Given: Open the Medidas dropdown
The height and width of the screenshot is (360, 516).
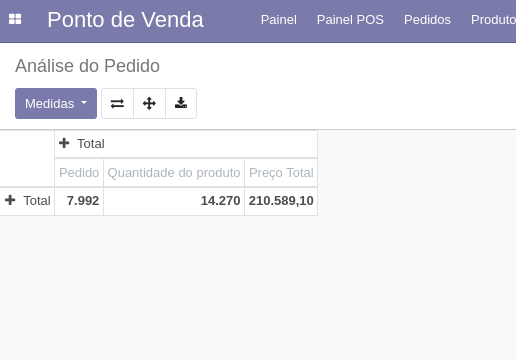Looking at the screenshot, I should tap(56, 103).
